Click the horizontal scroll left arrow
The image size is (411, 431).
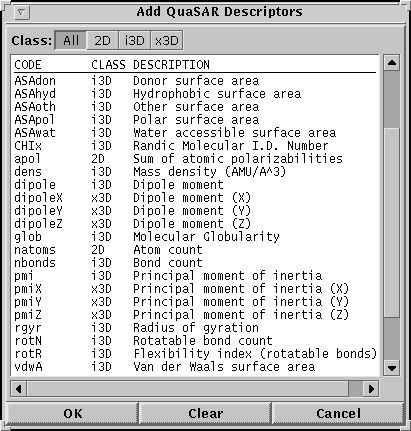tap(19, 389)
